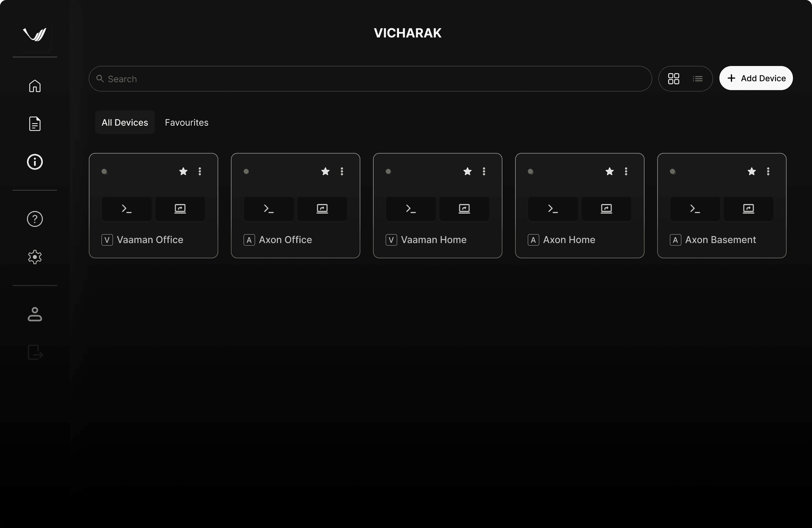Open three-dot menu on Axon Basement card
This screenshot has height=528, width=812.
[768, 171]
